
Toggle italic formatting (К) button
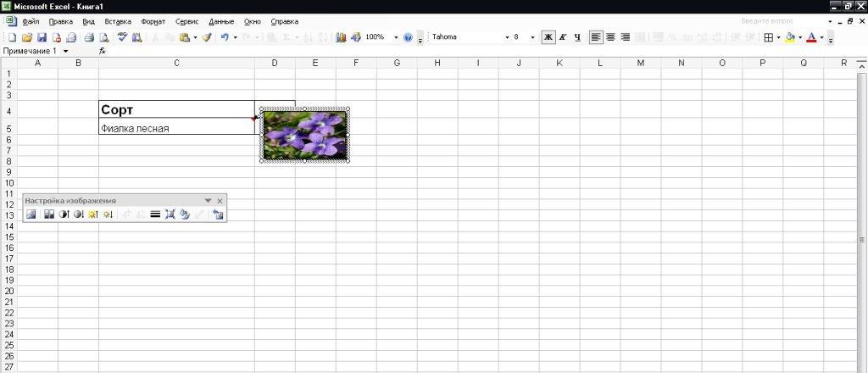click(563, 37)
